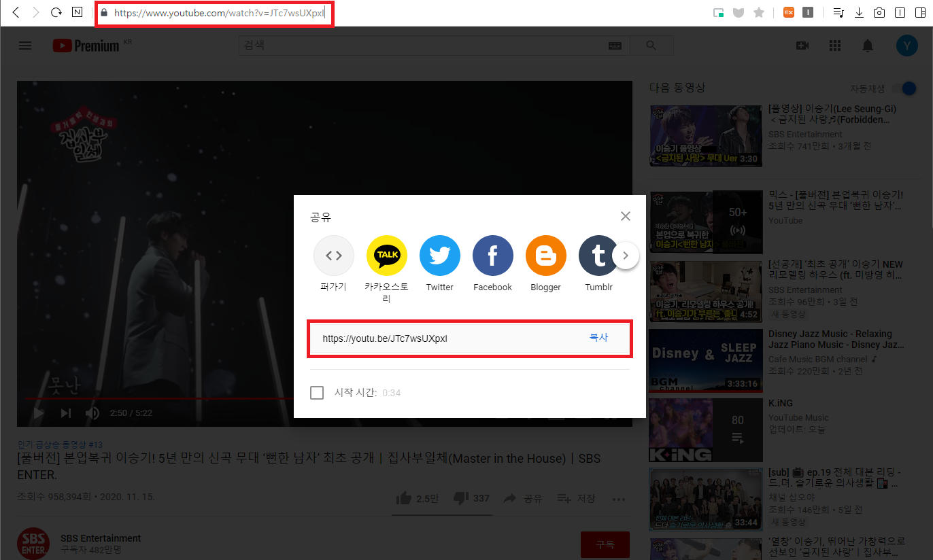Open the three-dot more actions menu below the video
The height and width of the screenshot is (560, 933).
618,499
